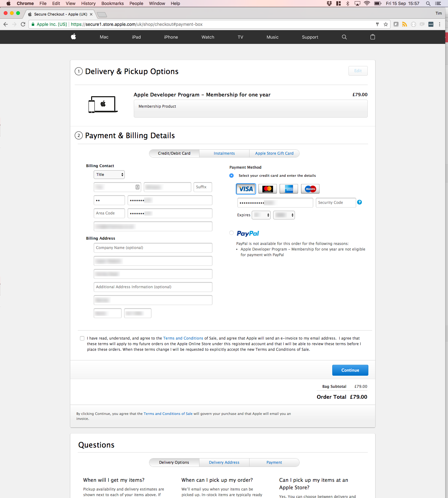Go to iPad in the site navigation
The image size is (448, 498).
pyautogui.click(x=136, y=37)
